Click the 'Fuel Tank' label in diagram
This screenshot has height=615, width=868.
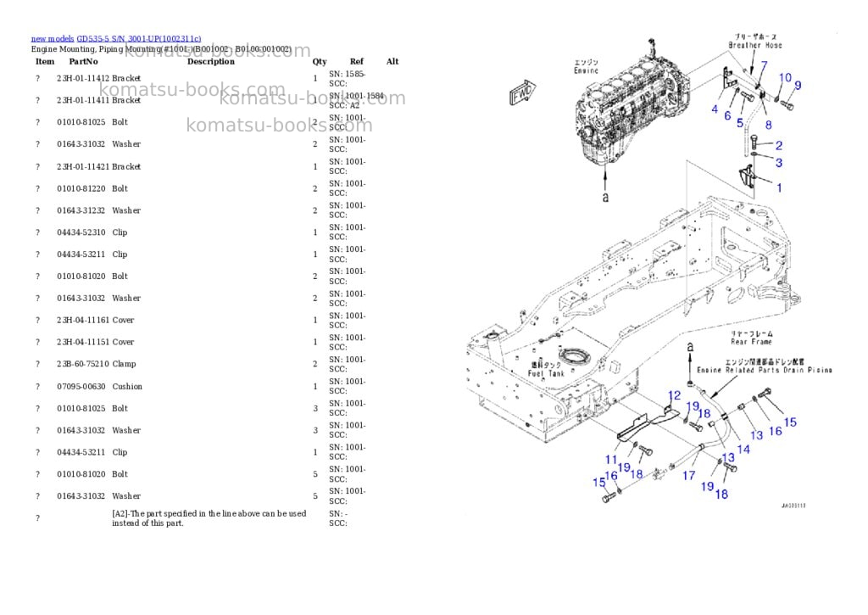coord(546,373)
